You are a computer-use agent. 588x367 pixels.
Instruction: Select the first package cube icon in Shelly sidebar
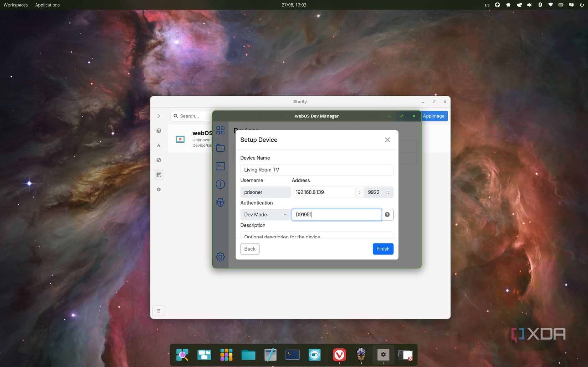159,131
